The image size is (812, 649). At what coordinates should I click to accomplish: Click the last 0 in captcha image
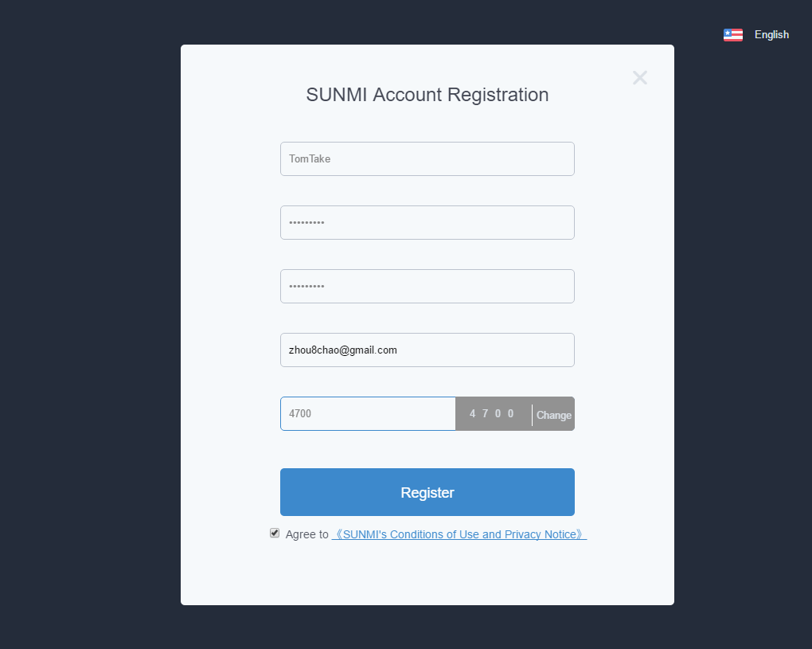tap(510, 413)
